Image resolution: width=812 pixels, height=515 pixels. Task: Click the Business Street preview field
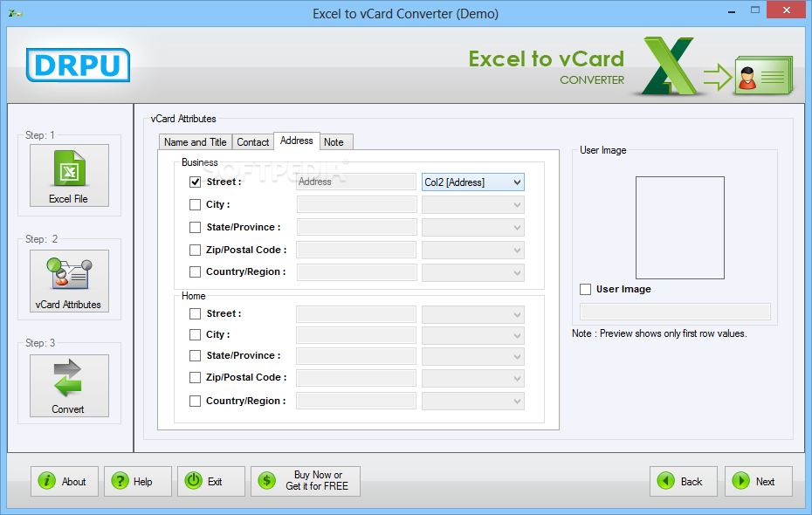(356, 182)
